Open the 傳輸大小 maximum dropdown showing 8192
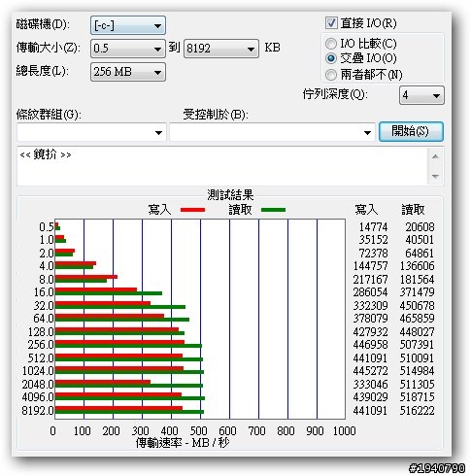 (x=221, y=49)
